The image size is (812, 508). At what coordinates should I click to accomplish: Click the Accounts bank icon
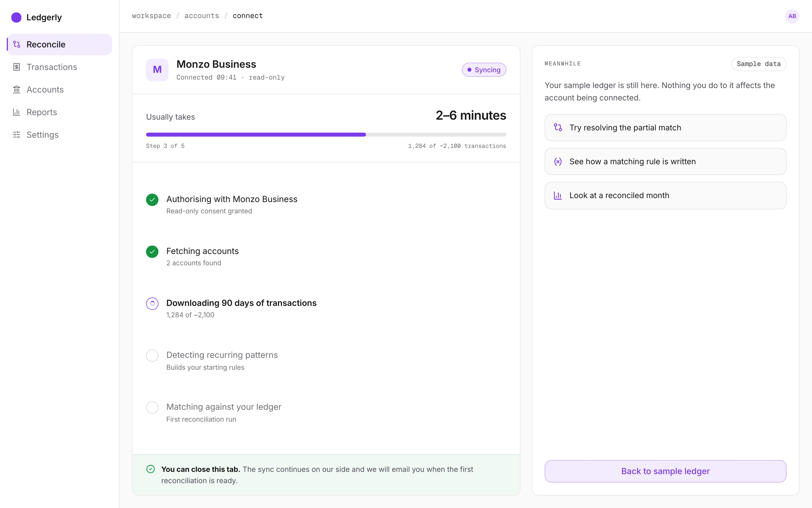pyautogui.click(x=16, y=89)
